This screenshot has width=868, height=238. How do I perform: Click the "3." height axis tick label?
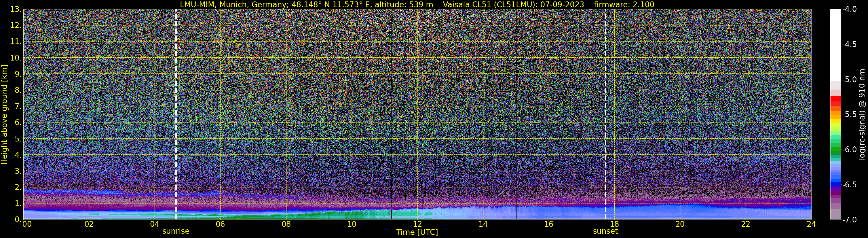[18, 171]
